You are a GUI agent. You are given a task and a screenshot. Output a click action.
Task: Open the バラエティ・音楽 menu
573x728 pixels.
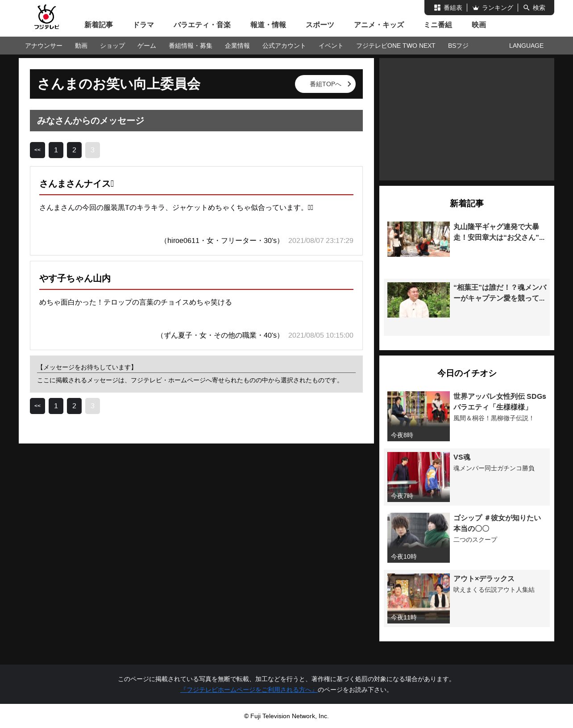pos(202,25)
